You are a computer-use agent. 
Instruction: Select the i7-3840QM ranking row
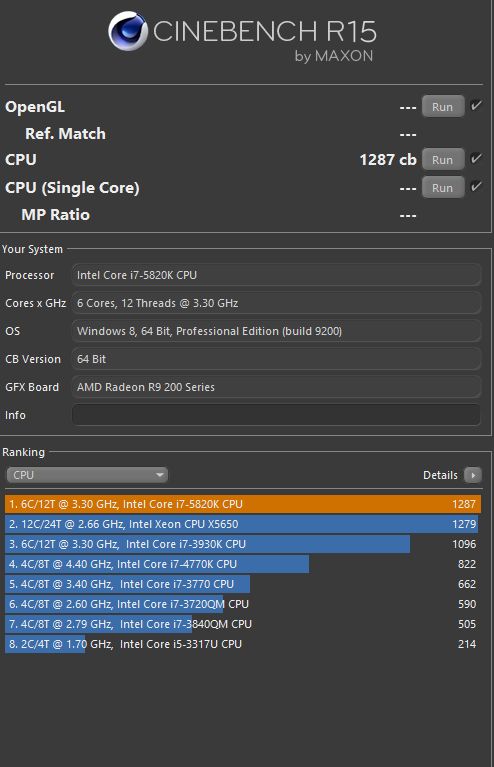[x=243, y=624]
